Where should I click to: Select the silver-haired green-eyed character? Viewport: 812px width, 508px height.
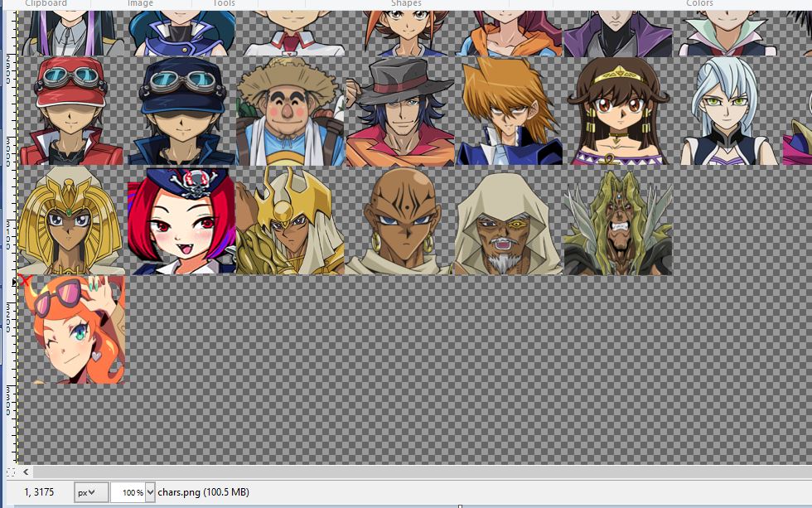click(x=728, y=111)
